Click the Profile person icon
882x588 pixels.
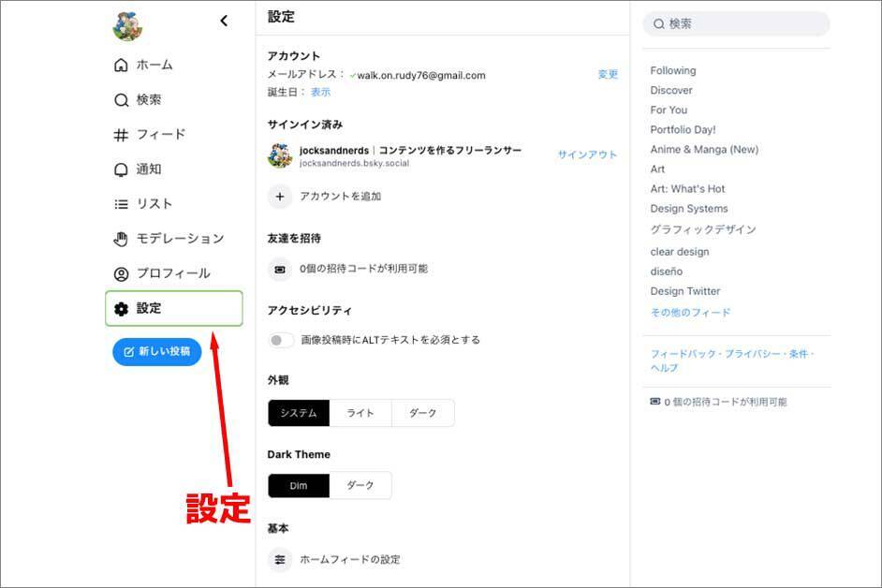point(121,274)
